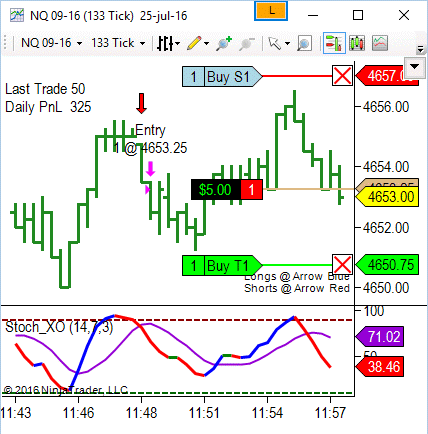Viewport: 428px width, 434px height.
Task: Close the NQ chart window
Action: pos(404,15)
